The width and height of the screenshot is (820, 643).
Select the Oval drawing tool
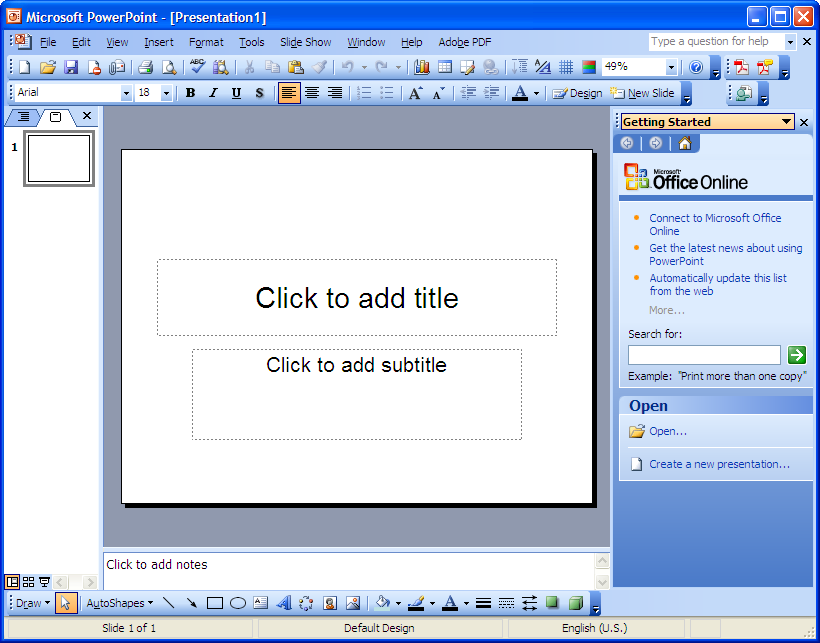point(238,603)
